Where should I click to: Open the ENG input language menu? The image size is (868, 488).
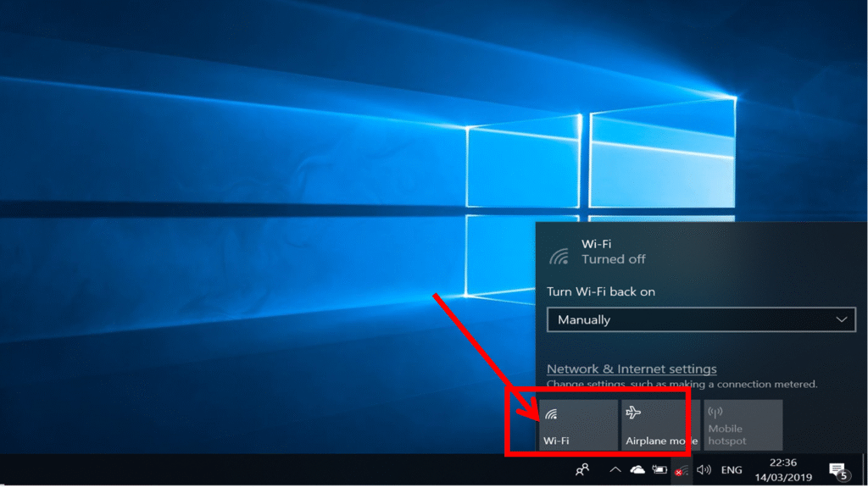(732, 469)
